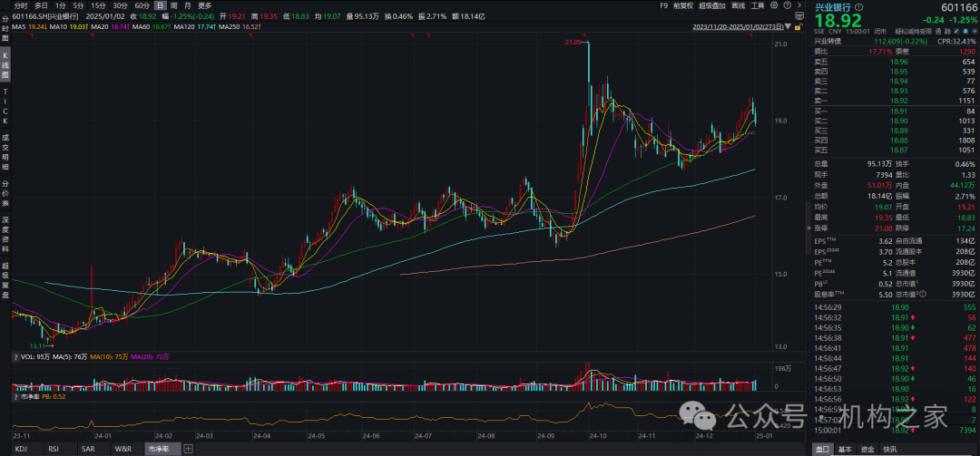Click info icon beside 兴业银行 name
Image resolution: width=980 pixels, height=456 pixels.
(x=858, y=6)
